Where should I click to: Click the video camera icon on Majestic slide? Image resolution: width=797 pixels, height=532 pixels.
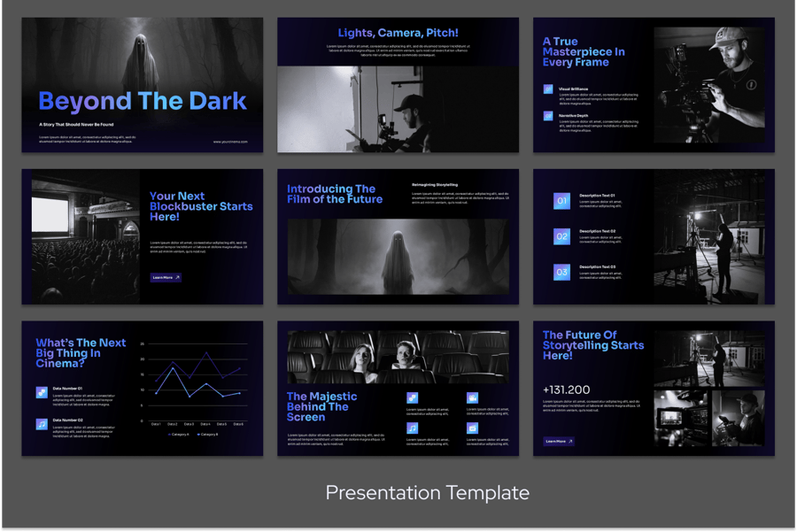tap(472, 398)
